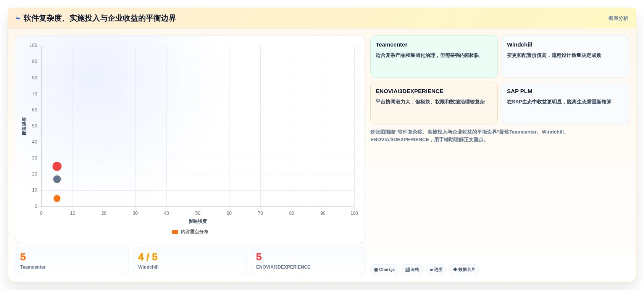Viewport: 644px width, 290px height.
Task: Click the 覆盖规模 y-axis title
Action: (24, 126)
